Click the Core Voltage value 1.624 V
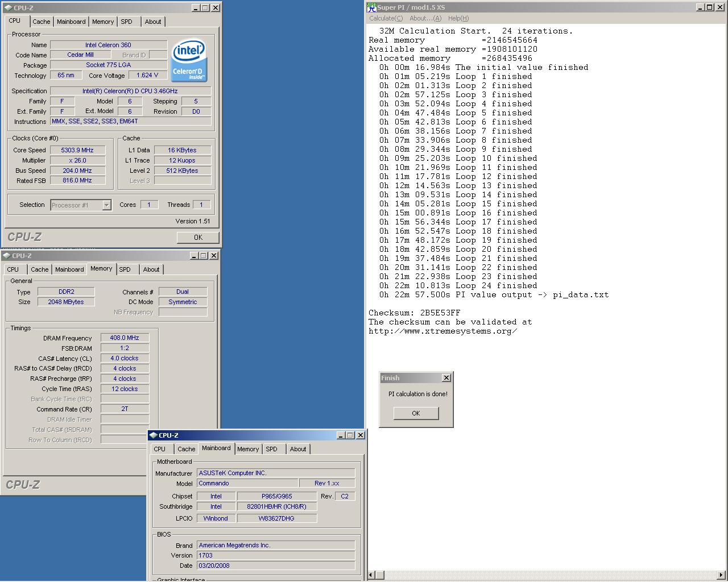Viewport: 728px width, 582px height. 148,75
